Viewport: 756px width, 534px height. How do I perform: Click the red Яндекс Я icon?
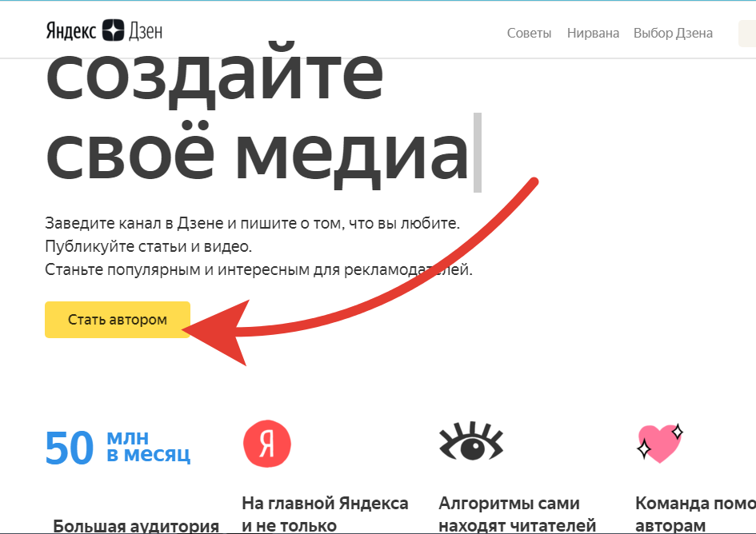(267, 444)
